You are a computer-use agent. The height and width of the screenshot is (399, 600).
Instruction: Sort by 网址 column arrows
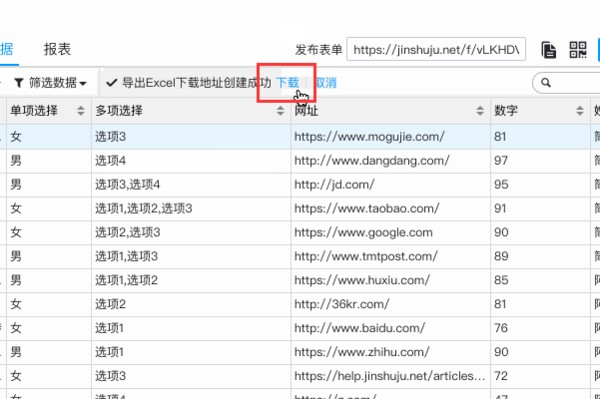pos(480,111)
